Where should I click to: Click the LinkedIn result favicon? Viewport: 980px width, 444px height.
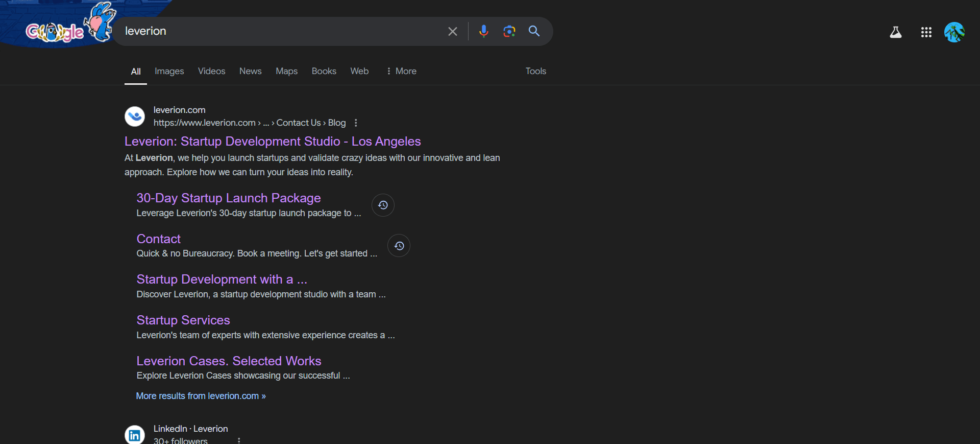pyautogui.click(x=135, y=434)
